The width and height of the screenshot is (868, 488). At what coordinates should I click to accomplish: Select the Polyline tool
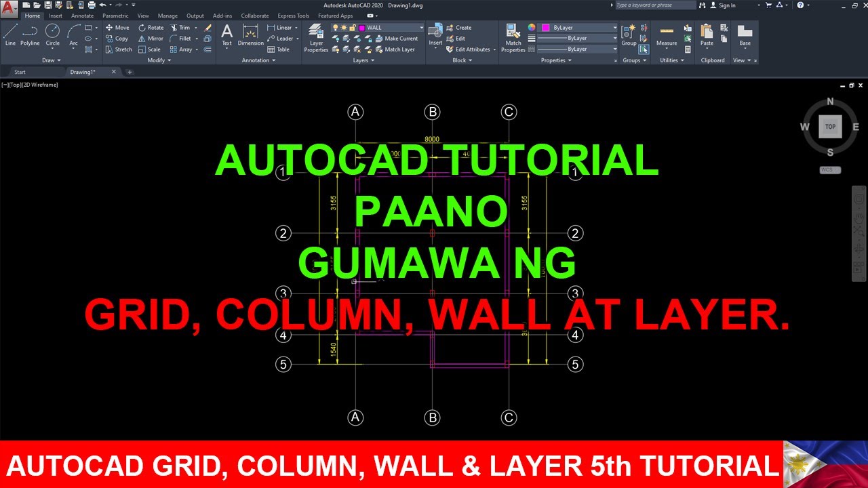(x=30, y=35)
